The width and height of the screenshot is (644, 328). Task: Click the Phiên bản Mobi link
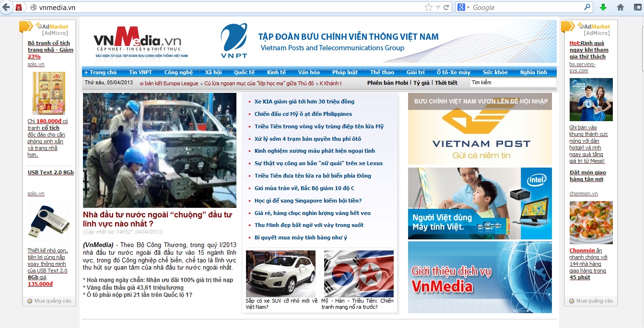click(388, 83)
